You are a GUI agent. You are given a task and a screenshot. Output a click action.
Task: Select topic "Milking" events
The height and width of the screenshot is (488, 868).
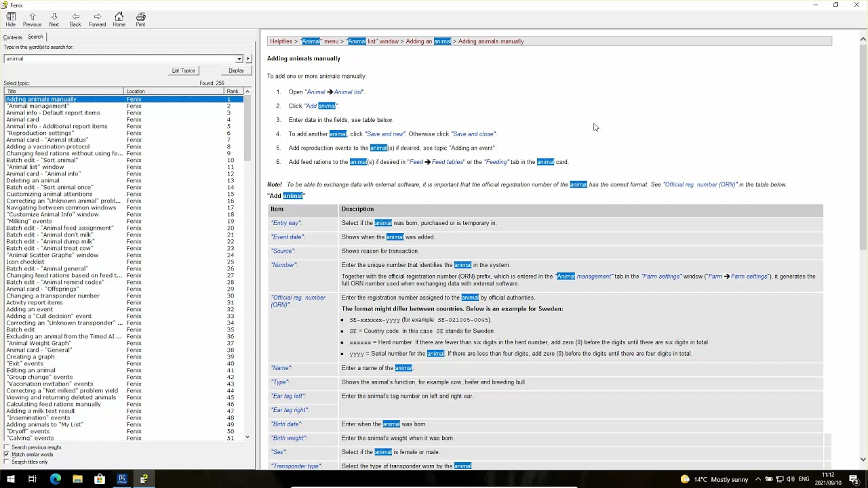(x=29, y=221)
